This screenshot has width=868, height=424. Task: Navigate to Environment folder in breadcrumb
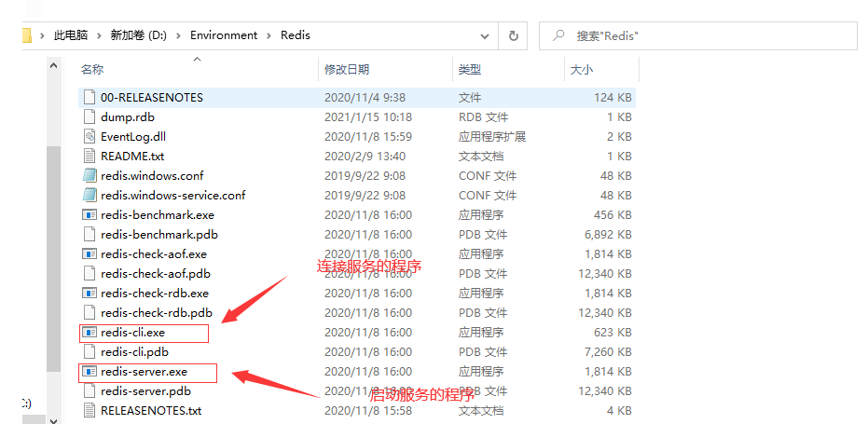pyautogui.click(x=224, y=35)
